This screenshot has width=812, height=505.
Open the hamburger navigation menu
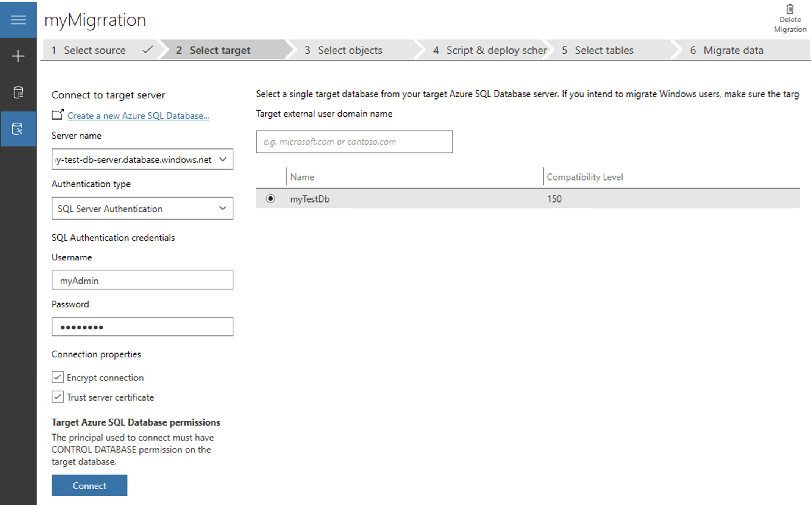18,20
